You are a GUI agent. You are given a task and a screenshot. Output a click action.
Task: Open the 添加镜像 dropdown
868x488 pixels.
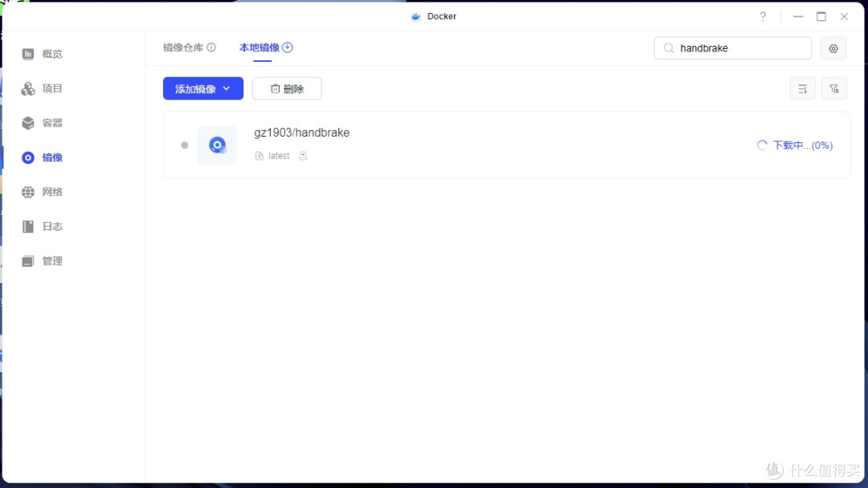pyautogui.click(x=203, y=88)
